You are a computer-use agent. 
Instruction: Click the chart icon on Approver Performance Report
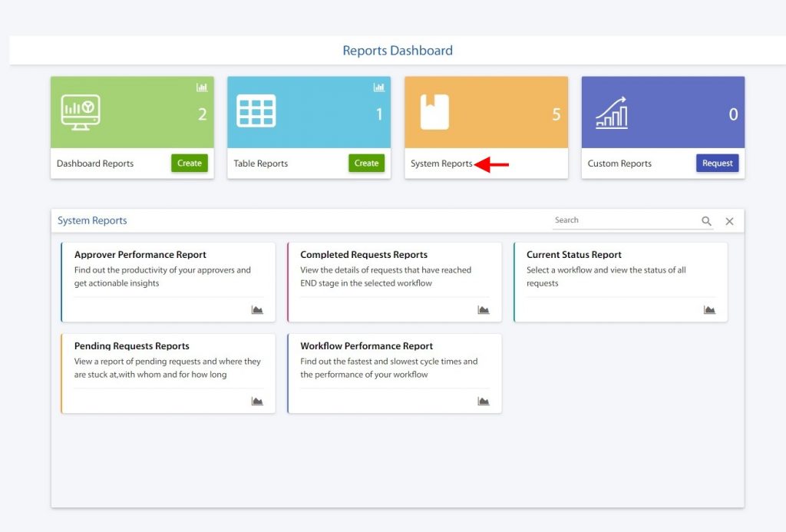tap(258, 310)
